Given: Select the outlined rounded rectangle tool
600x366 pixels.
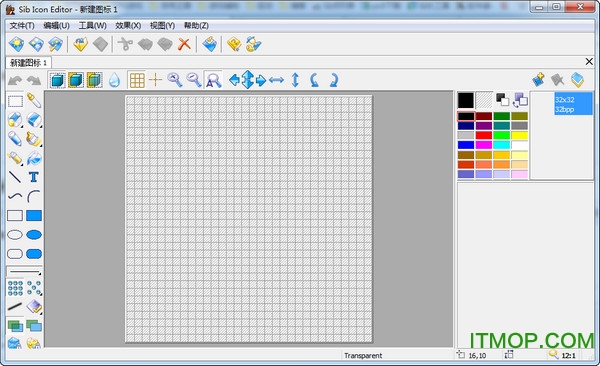Looking at the screenshot, I should pos(15,254).
